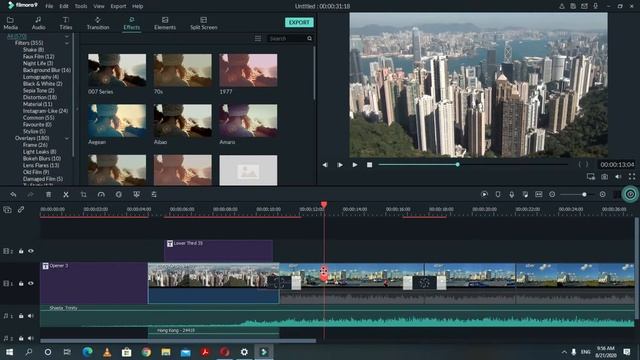Lock video track 1
This screenshot has height=360, width=640.
point(21,283)
